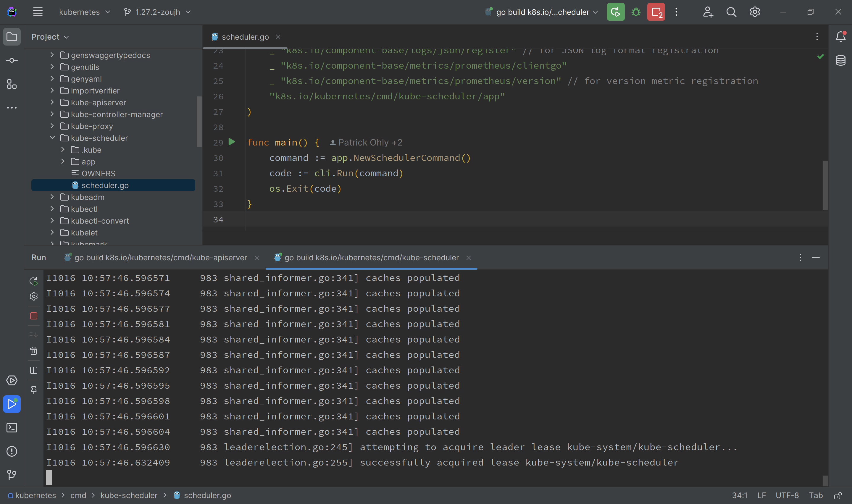Viewport: 852px width, 504px height.
Task: Open the run configuration dropdown
Action: tap(541, 12)
